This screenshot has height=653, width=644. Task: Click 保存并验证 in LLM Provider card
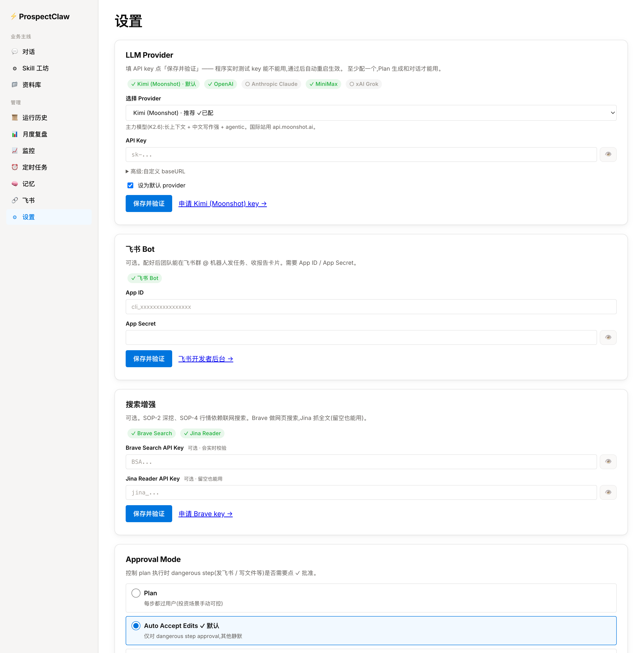(149, 204)
